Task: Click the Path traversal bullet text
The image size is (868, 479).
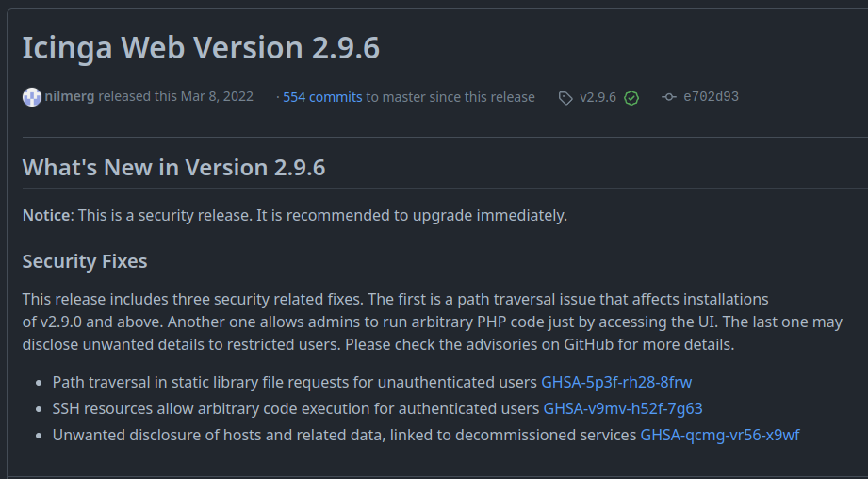Action: click(294, 382)
